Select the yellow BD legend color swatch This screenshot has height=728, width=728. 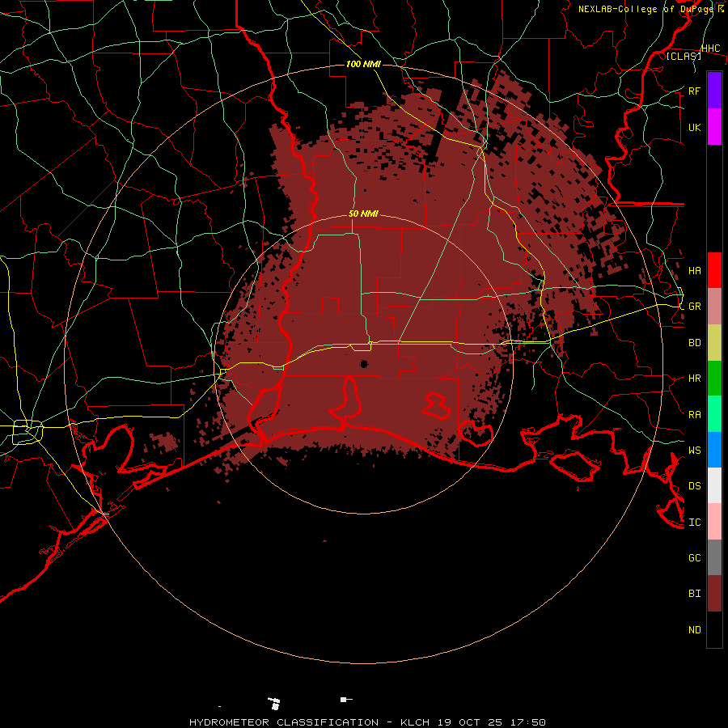coord(714,343)
